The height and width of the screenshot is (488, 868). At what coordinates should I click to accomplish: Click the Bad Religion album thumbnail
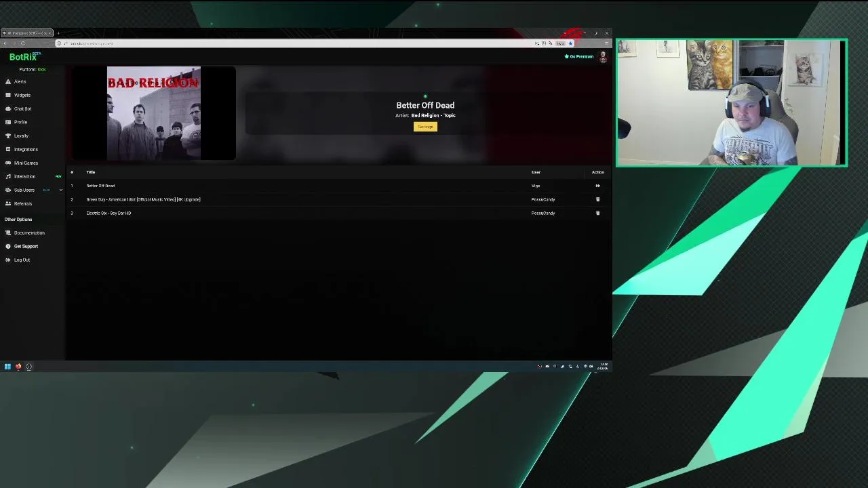154,113
